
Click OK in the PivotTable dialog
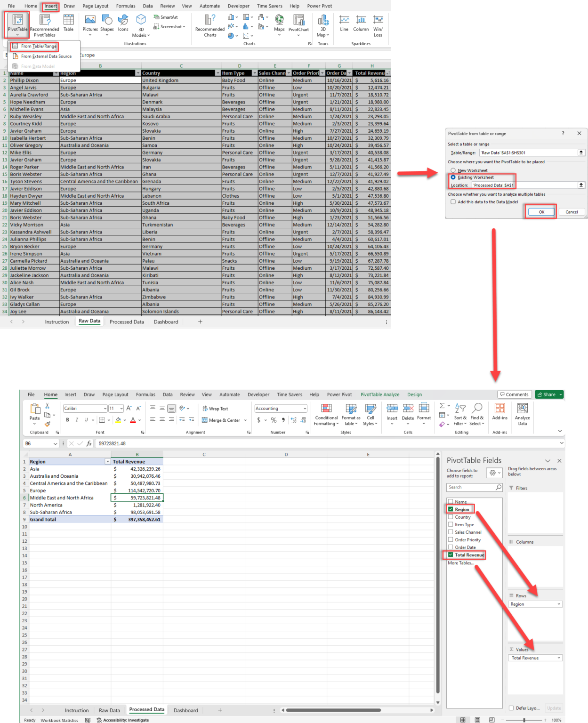pyautogui.click(x=540, y=212)
